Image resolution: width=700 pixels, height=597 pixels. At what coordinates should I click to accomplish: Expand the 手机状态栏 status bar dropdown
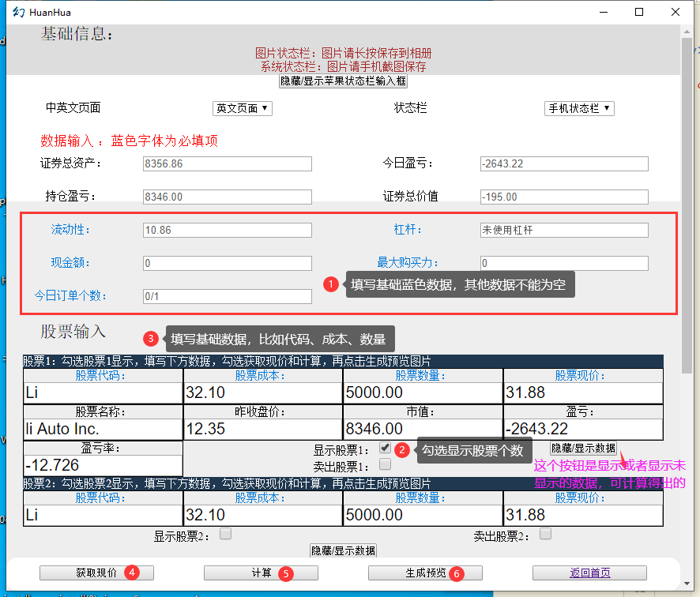pos(579,108)
